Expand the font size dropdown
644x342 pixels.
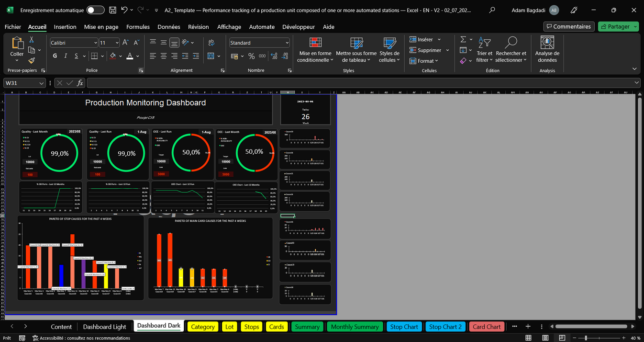[117, 43]
